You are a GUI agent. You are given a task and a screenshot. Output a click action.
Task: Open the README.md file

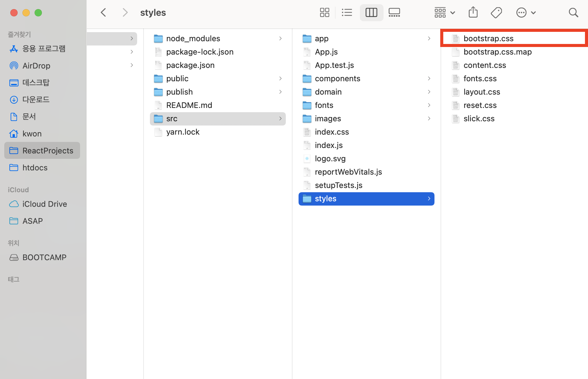coord(189,105)
